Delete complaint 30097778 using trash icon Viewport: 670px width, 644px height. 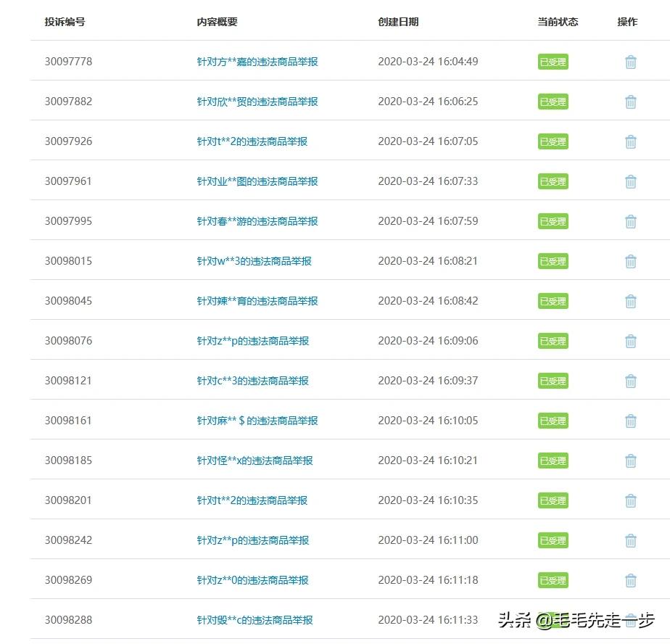coord(630,62)
